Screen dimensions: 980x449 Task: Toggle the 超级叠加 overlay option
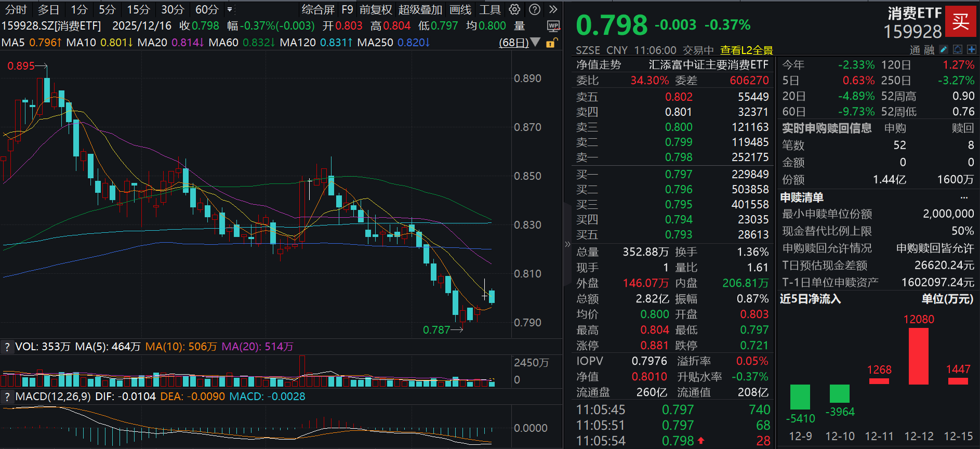pyautogui.click(x=420, y=9)
